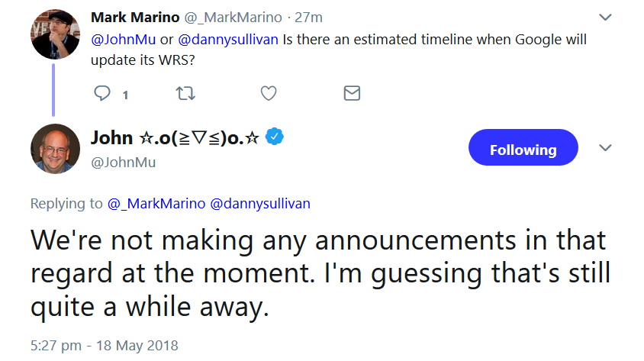Like Mark Marino's tweet with heart icon
The height and width of the screenshot is (361, 644).
point(268,94)
